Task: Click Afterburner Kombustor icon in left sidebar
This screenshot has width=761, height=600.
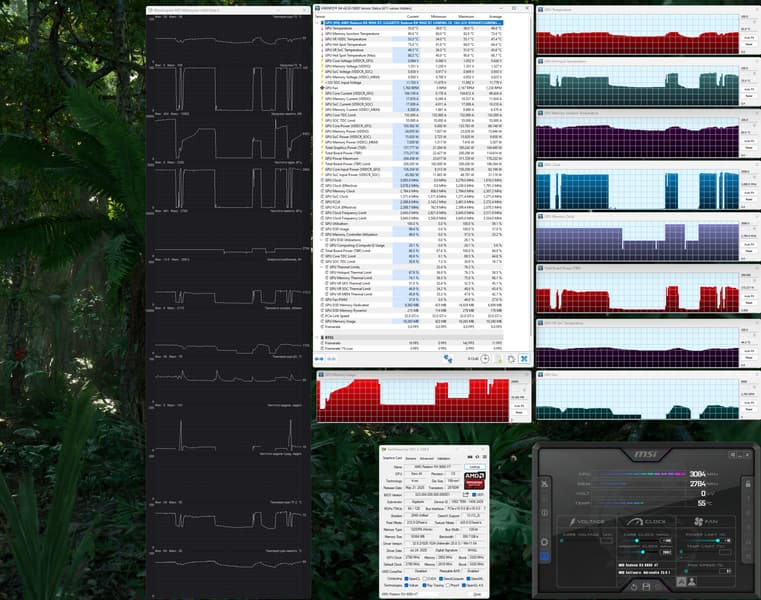Action: click(x=545, y=484)
